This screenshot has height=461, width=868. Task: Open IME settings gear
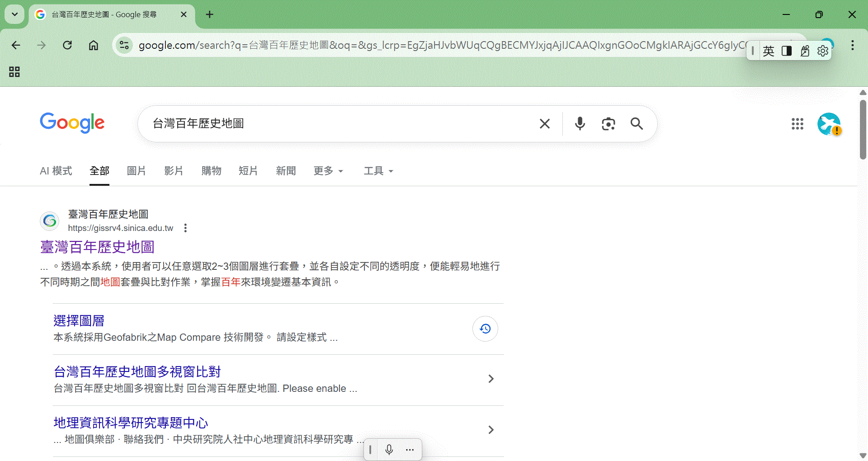click(x=823, y=51)
